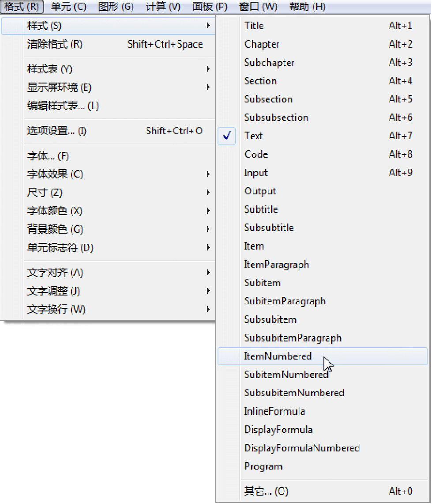Expand the 文字调整 (J) submenu

click(108, 291)
